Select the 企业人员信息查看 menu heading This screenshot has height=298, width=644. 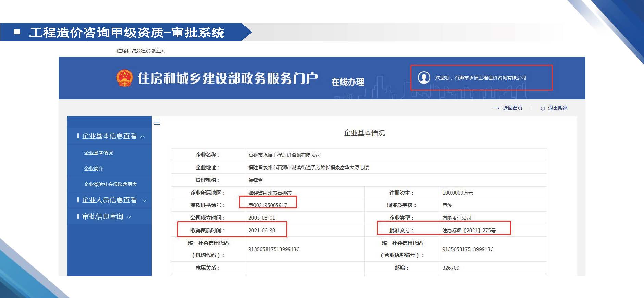point(109,200)
